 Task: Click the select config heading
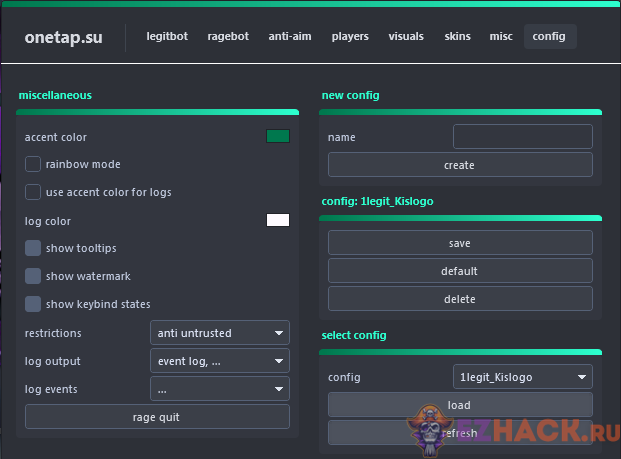pyautogui.click(x=354, y=335)
